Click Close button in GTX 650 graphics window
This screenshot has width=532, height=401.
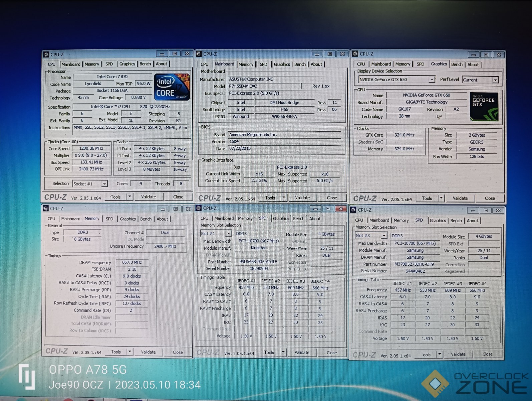click(490, 198)
